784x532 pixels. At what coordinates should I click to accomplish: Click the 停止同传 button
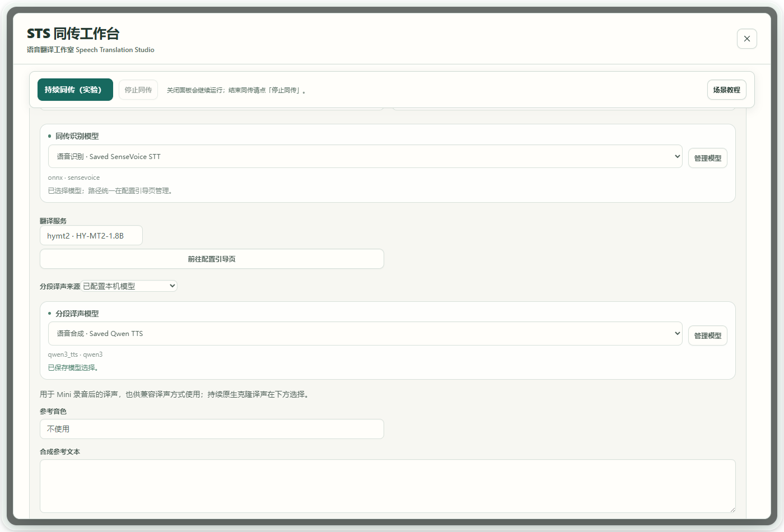[x=138, y=90]
